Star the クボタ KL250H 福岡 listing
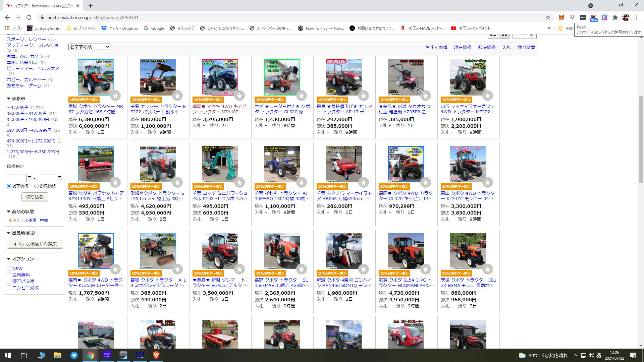 [x=115, y=269]
